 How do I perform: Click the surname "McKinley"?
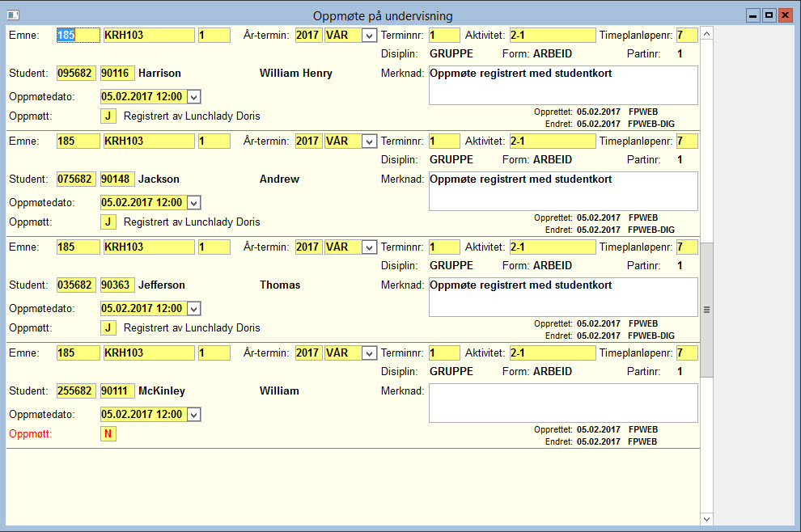[162, 391]
